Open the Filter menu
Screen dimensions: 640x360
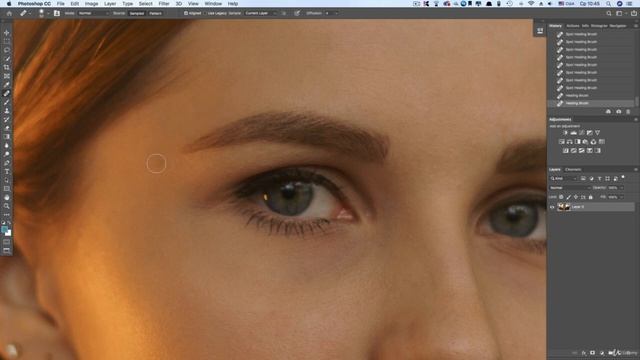click(164, 4)
